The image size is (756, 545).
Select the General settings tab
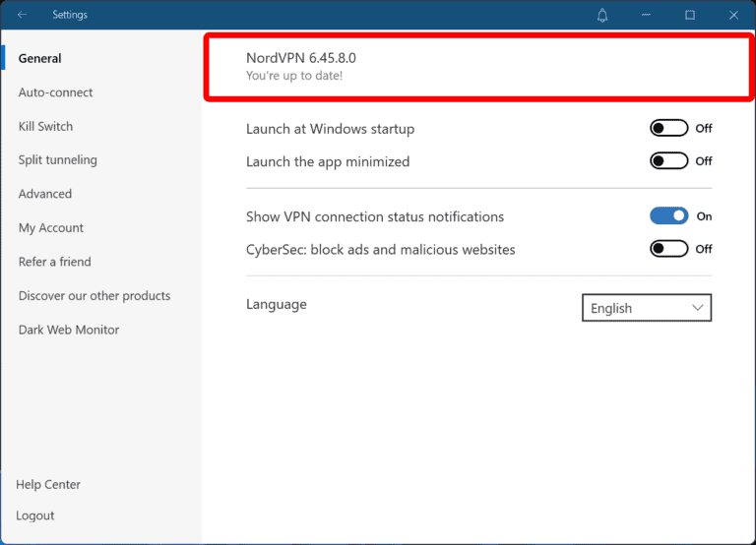pyautogui.click(x=40, y=58)
